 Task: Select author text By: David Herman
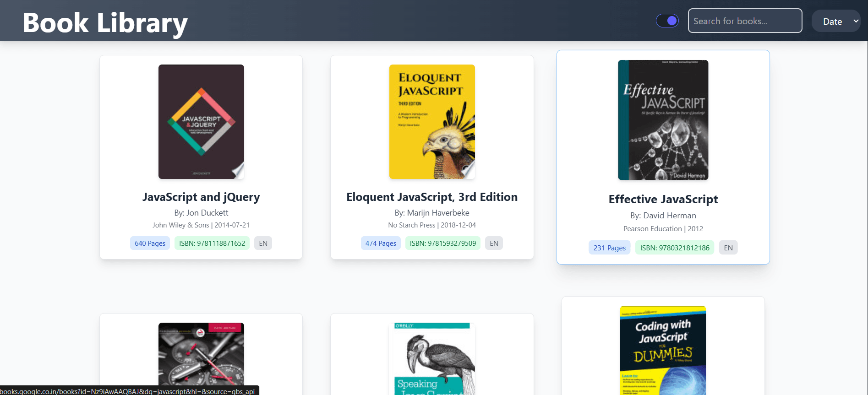point(663,216)
